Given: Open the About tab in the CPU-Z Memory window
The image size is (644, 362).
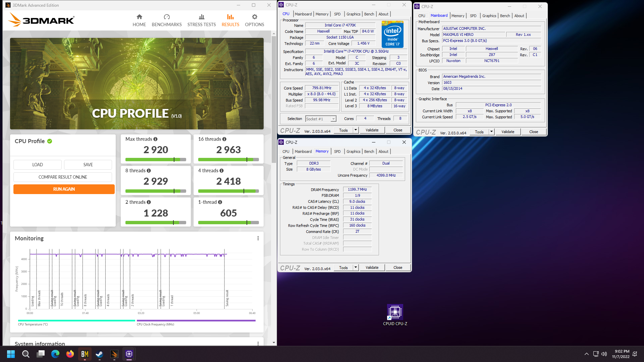Looking at the screenshot, I should click(x=383, y=152).
